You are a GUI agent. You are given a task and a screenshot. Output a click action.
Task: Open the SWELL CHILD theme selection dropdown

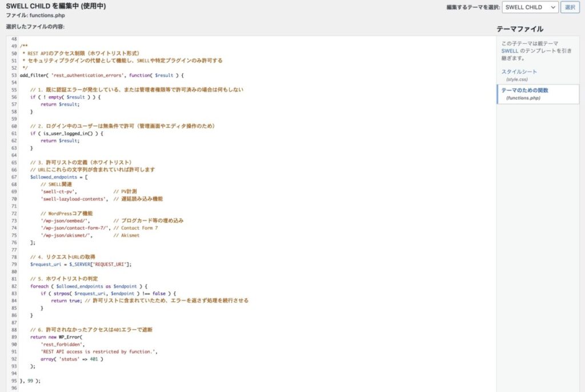[x=530, y=7]
